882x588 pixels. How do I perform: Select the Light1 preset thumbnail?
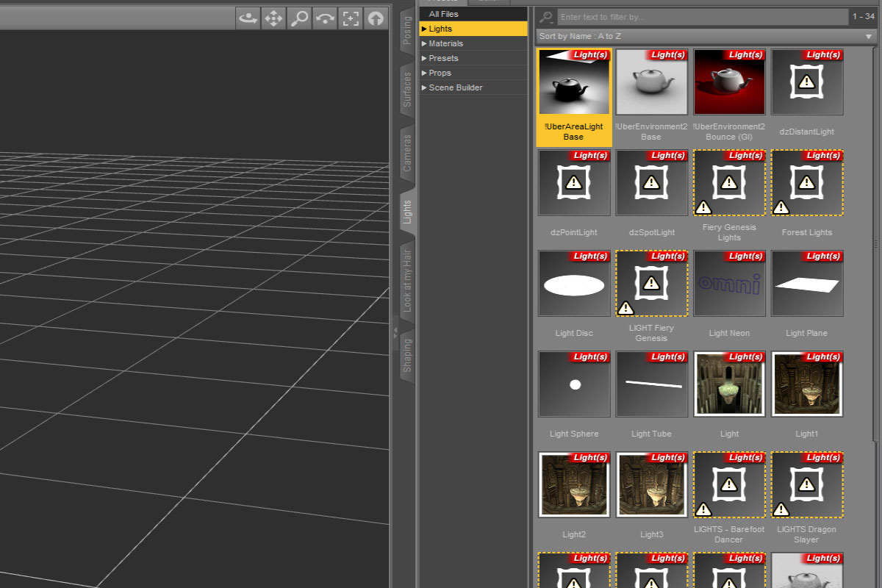807,384
